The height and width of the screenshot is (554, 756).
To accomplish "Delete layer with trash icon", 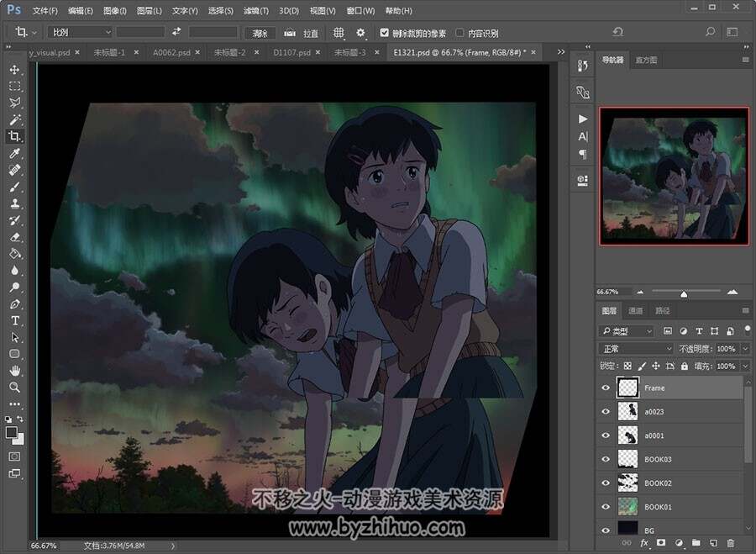I will (x=731, y=543).
